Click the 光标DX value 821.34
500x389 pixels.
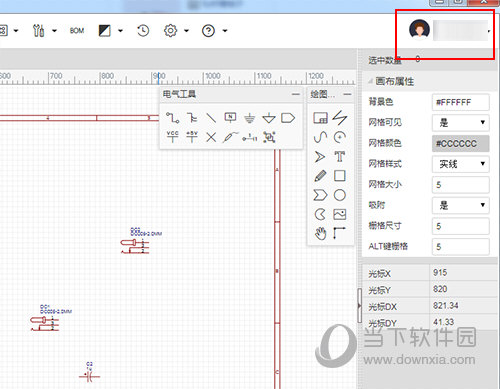point(446,306)
